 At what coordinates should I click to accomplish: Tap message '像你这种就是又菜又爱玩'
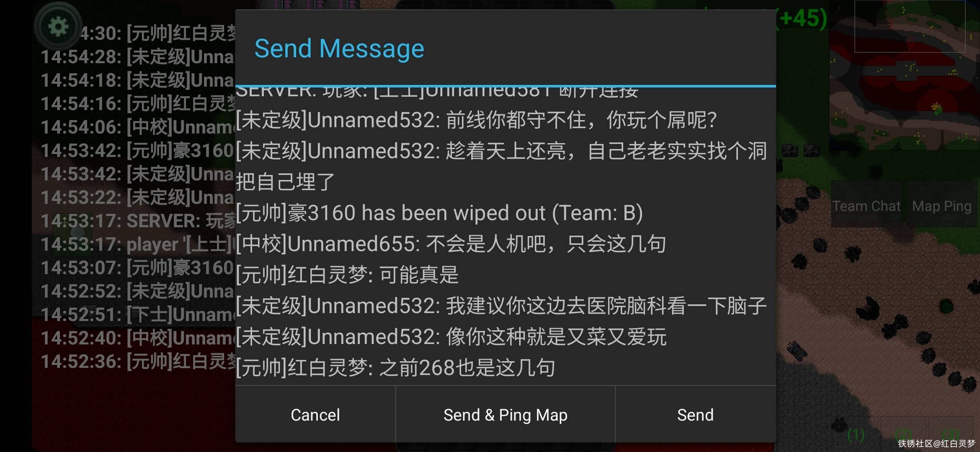[x=451, y=336]
